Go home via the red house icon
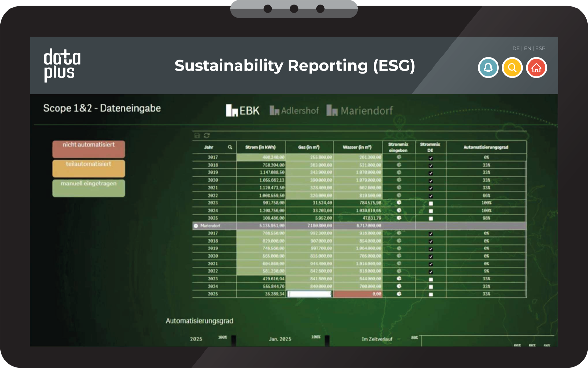 536,68
